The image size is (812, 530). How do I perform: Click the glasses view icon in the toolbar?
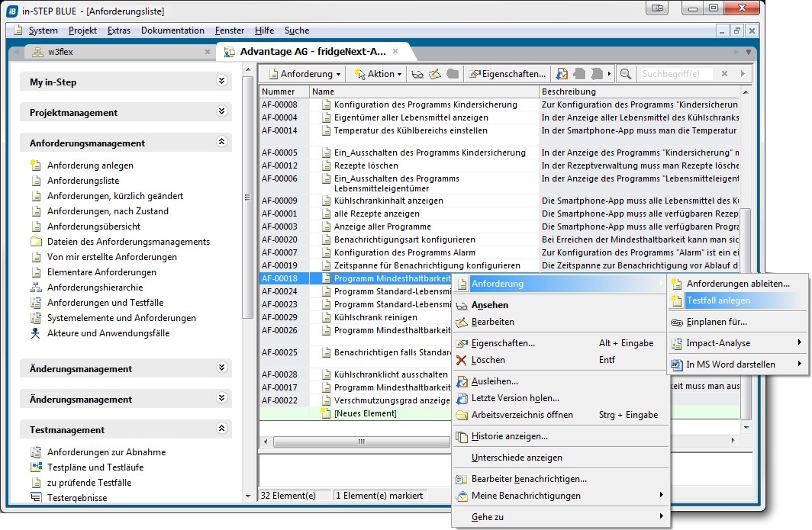(x=417, y=74)
